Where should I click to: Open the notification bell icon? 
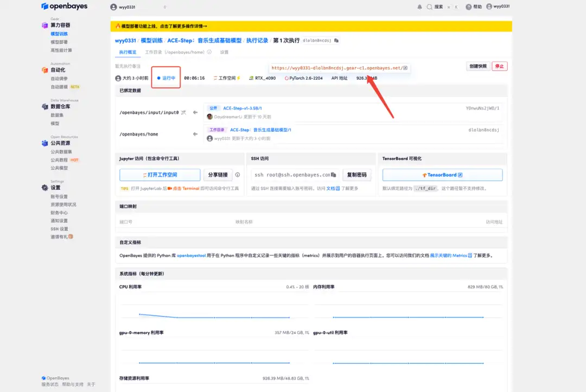tap(419, 7)
